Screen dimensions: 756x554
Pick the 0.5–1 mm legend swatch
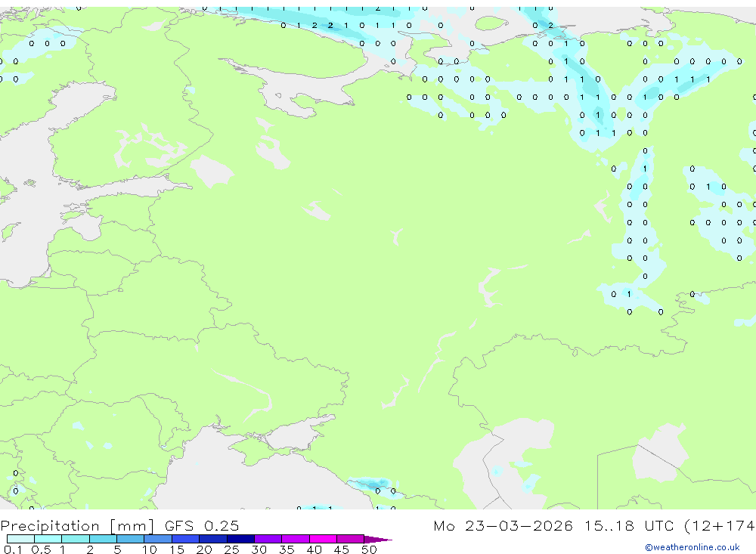point(48,539)
